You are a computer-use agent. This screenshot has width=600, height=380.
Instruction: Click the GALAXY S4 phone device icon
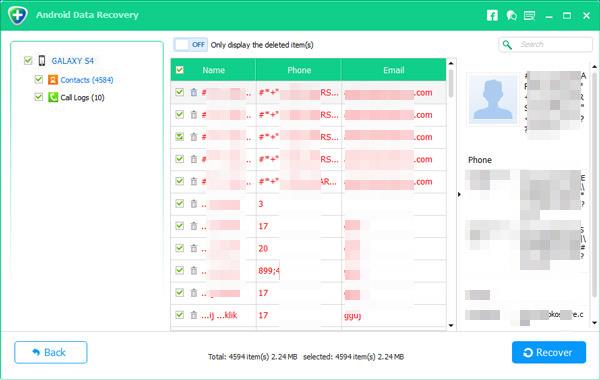42,60
